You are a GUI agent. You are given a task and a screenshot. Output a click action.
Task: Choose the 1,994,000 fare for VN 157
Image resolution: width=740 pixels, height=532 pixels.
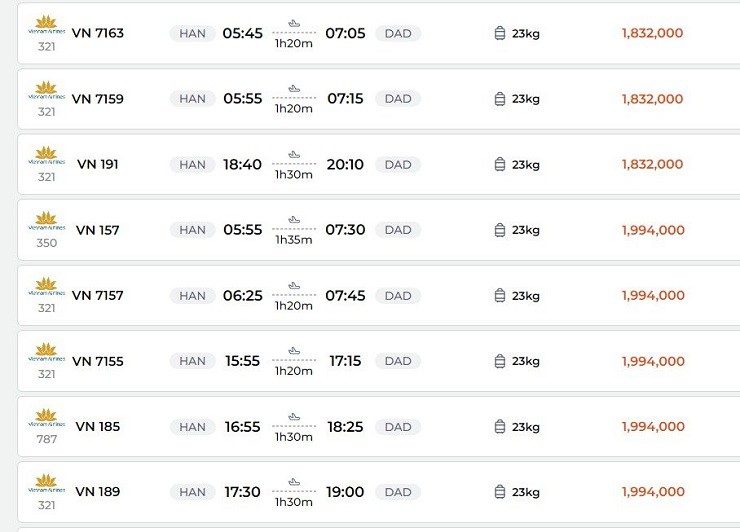(x=653, y=230)
